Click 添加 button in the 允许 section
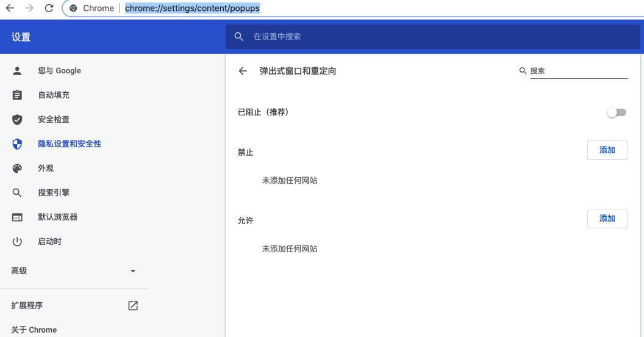This screenshot has height=337, width=644. coord(607,218)
